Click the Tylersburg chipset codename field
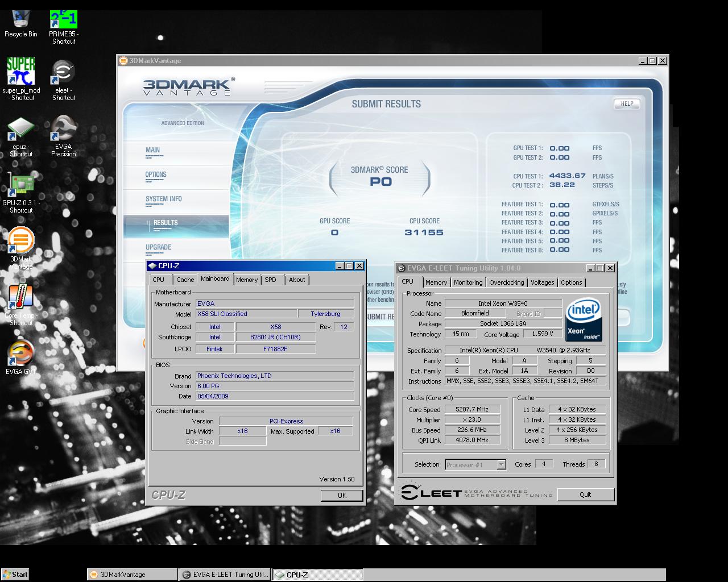The image size is (728, 582). point(325,314)
